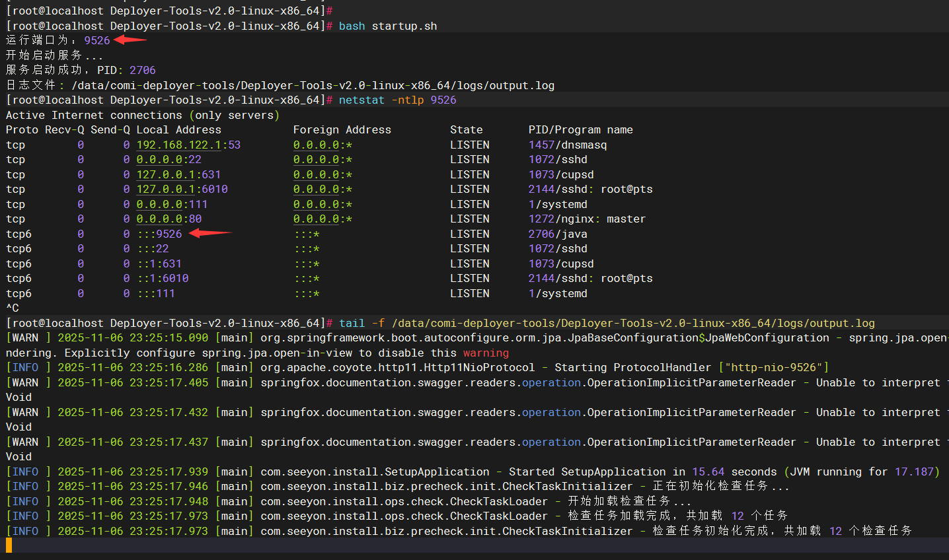Click the "http-nio-9526" protocol handler text
This screenshot has height=560, width=949.
pos(773,367)
